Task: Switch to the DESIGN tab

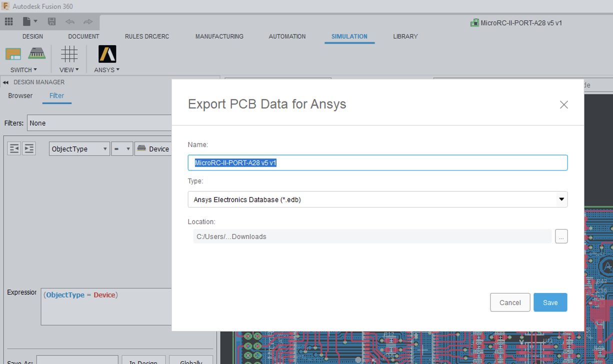Action: (32, 36)
